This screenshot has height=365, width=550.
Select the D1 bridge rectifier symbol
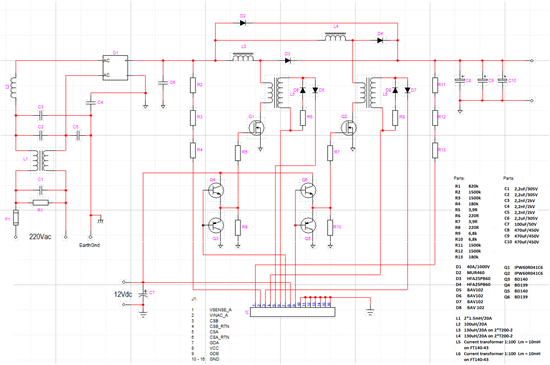point(115,68)
